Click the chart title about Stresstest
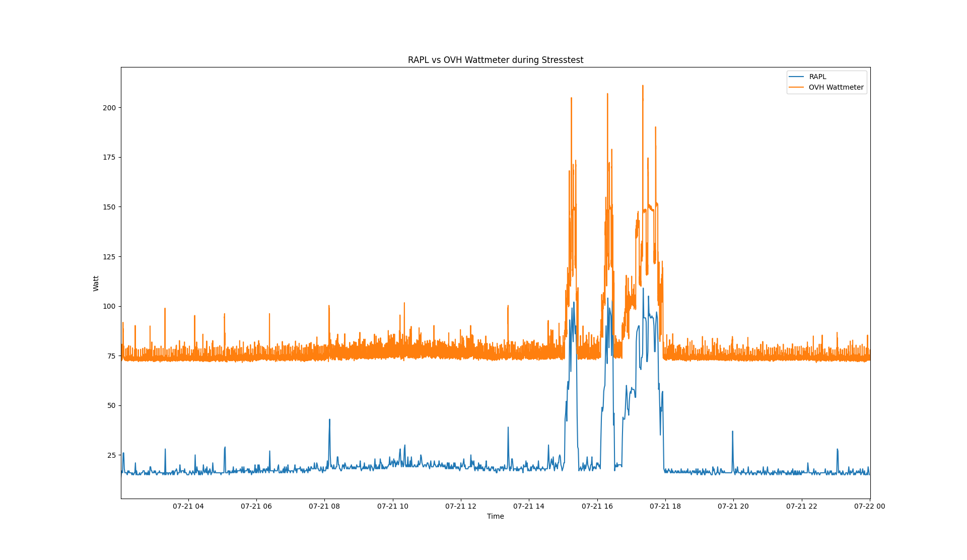Viewport: 967px width, 560px height. pyautogui.click(x=495, y=60)
